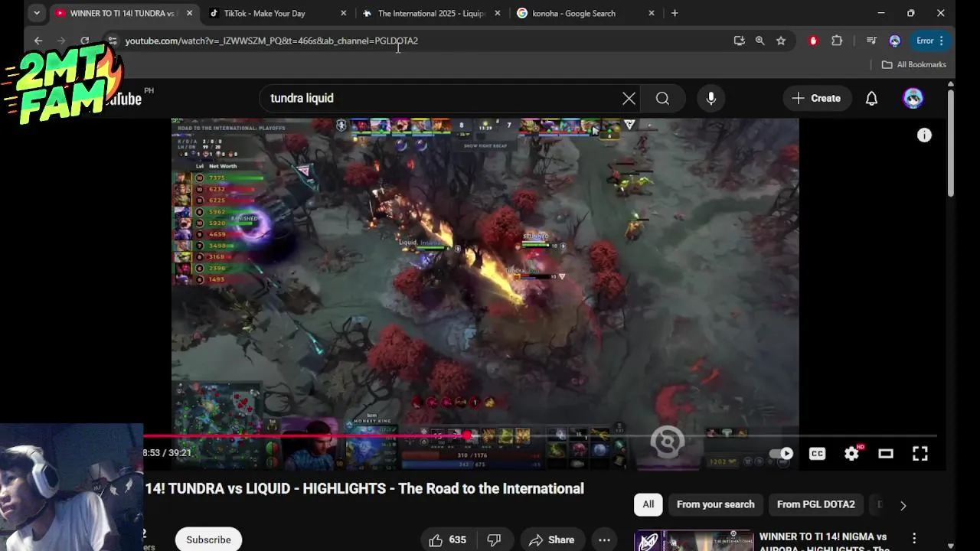View site information icon in address bar
This screenshot has width=980, height=551.
click(x=112, y=41)
